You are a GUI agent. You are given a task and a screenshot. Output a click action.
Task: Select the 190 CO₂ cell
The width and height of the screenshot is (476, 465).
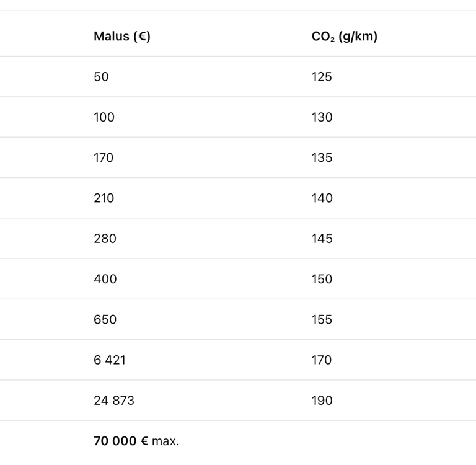(322, 401)
